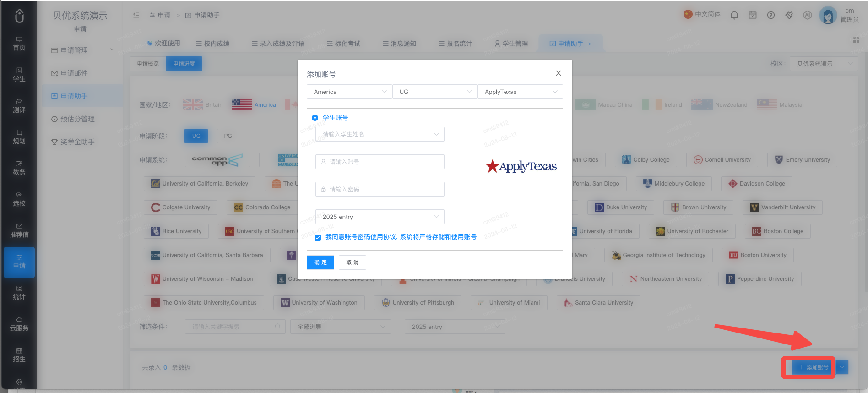Close the 添加账号 dialog
Image resolution: width=868 pixels, height=393 pixels.
click(x=559, y=73)
